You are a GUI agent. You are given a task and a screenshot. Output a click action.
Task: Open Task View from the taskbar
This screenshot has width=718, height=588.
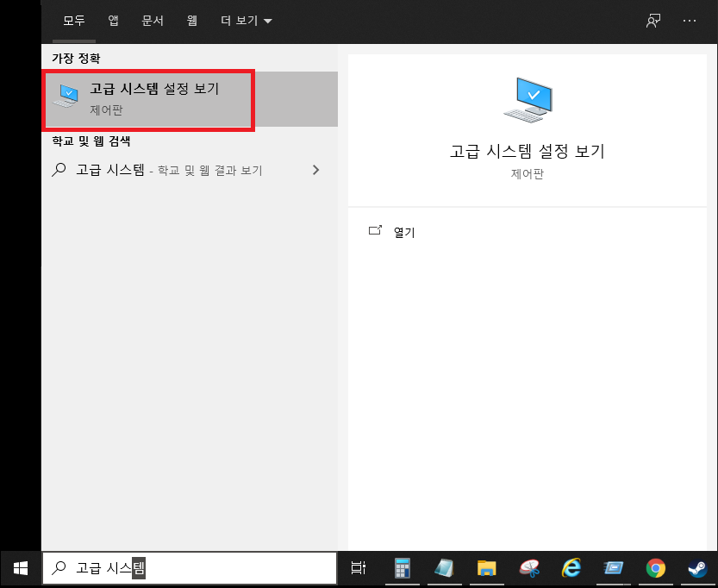[358, 568]
